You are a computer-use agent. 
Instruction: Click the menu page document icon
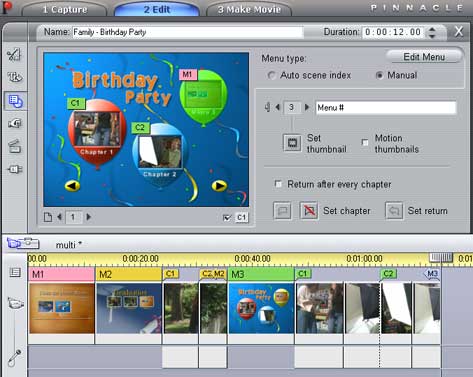click(48, 217)
